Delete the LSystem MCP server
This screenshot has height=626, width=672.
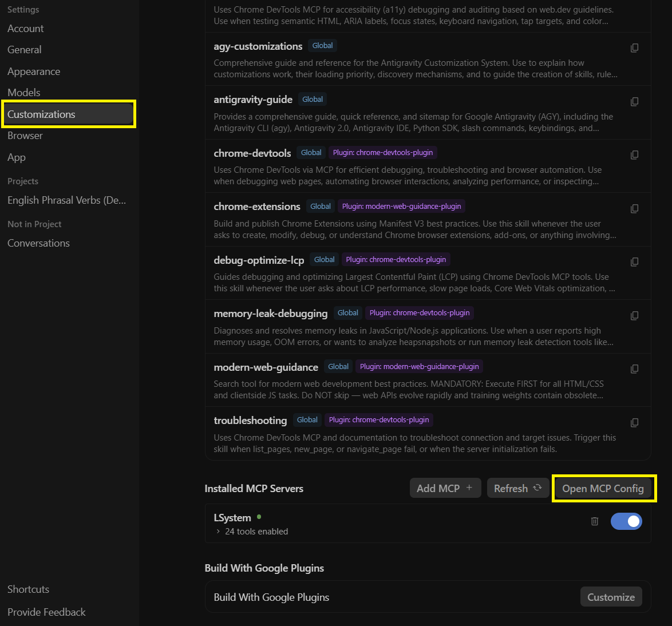coord(594,521)
